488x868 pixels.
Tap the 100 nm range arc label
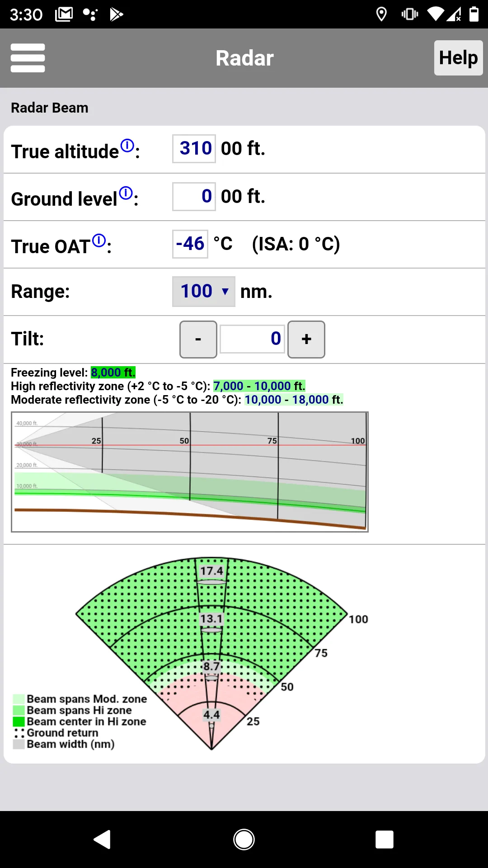358,619
